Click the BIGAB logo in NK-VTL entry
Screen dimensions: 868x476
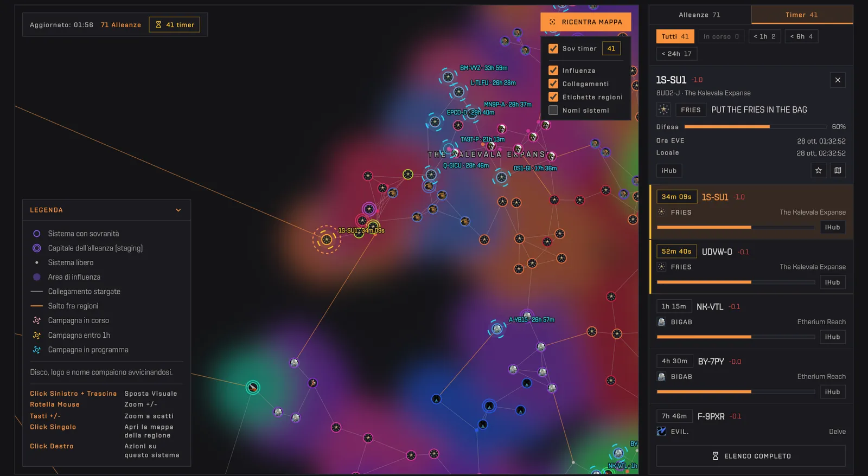point(661,322)
